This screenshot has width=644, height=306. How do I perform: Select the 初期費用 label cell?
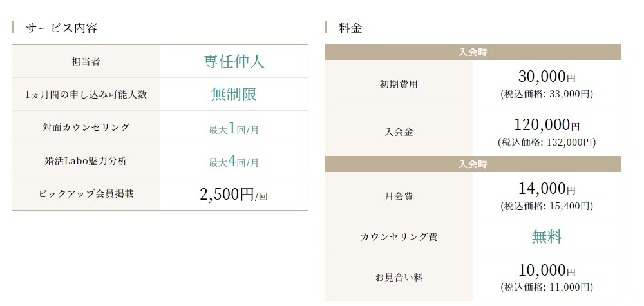coord(399,84)
